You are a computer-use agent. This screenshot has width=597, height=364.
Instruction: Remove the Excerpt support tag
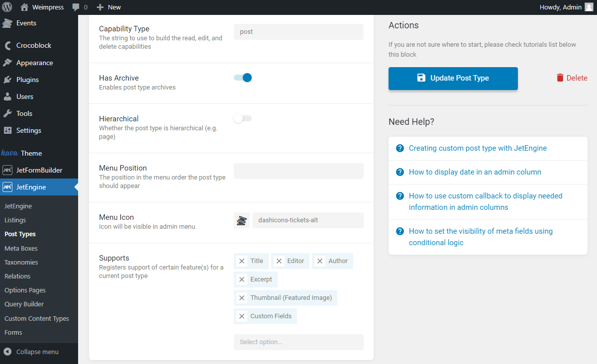(242, 279)
